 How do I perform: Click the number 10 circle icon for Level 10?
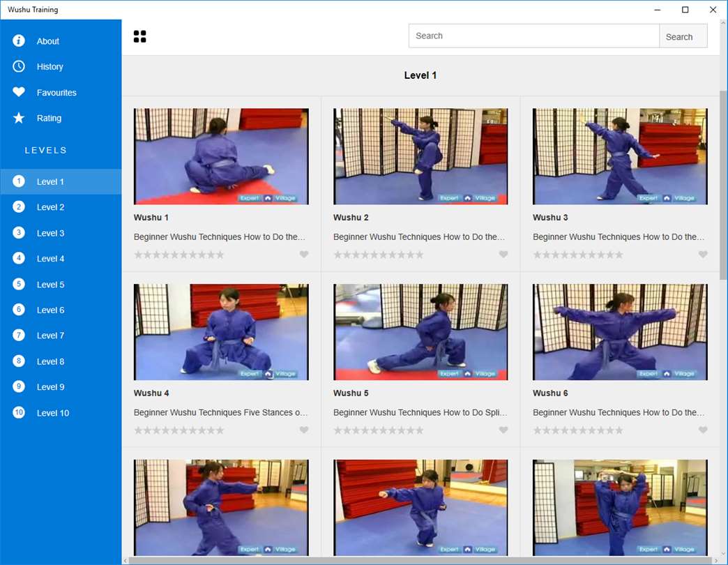pos(19,412)
